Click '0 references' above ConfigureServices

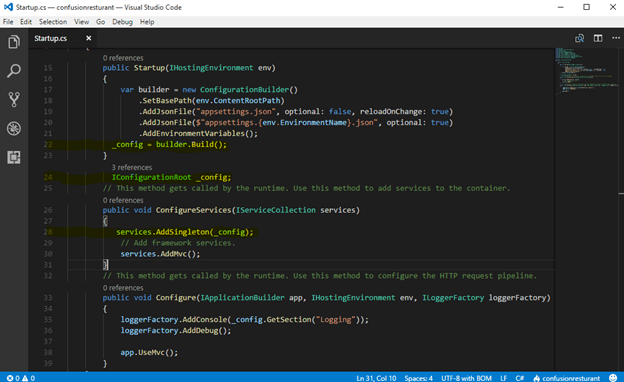123,200
